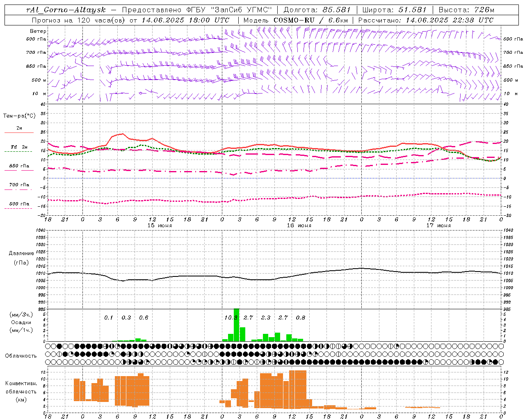Click the Конвективн. convective cloud label
This screenshot has width=525, height=420.
[21, 383]
